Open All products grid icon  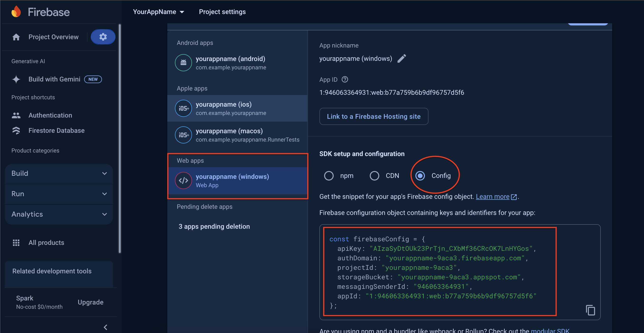click(x=16, y=243)
